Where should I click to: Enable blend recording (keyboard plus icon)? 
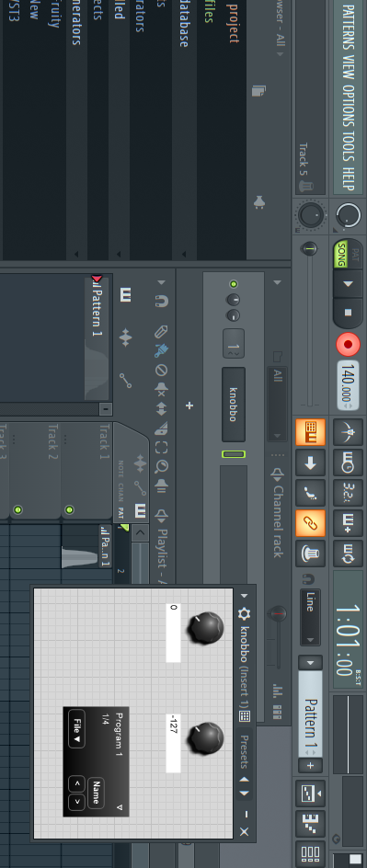click(349, 522)
